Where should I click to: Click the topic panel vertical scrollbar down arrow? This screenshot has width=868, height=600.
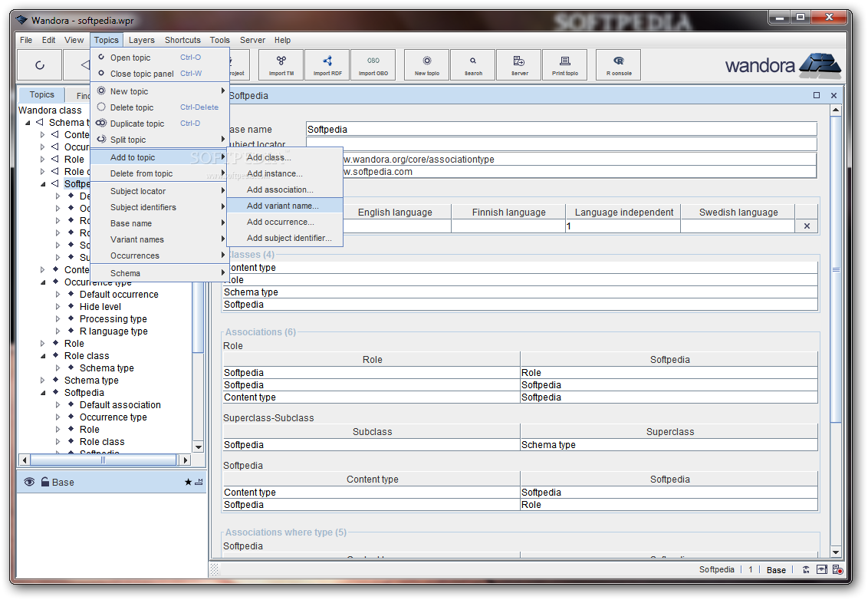pos(835,552)
